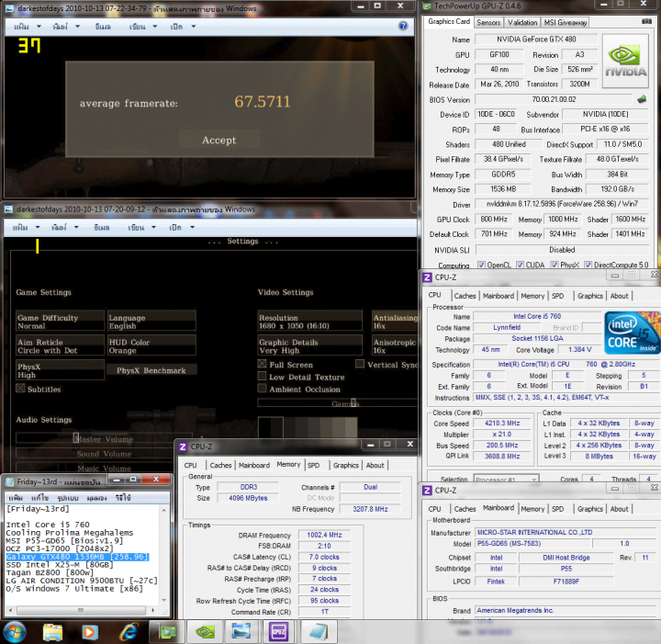Click the bottom CPU-Z Mainboard window title icon

(427, 490)
